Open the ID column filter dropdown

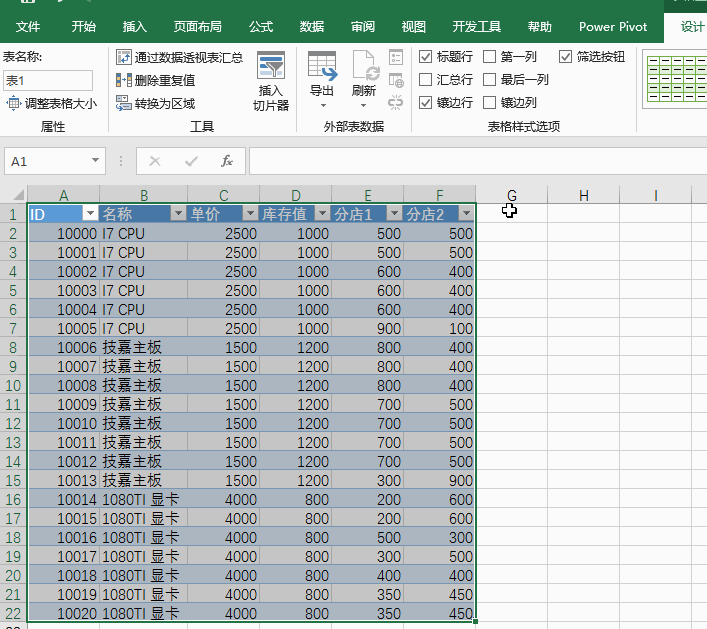coord(90,213)
